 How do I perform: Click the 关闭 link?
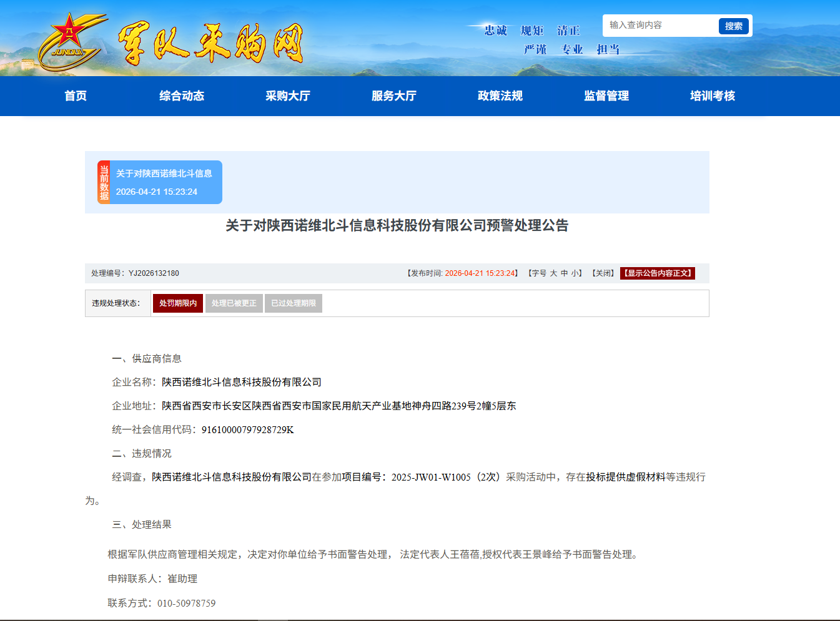(x=603, y=273)
